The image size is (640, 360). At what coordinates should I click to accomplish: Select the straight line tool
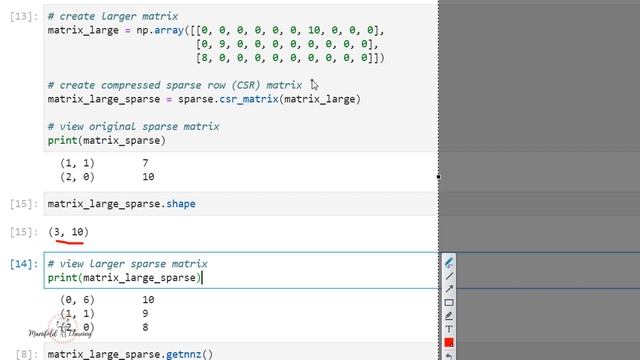(x=449, y=276)
